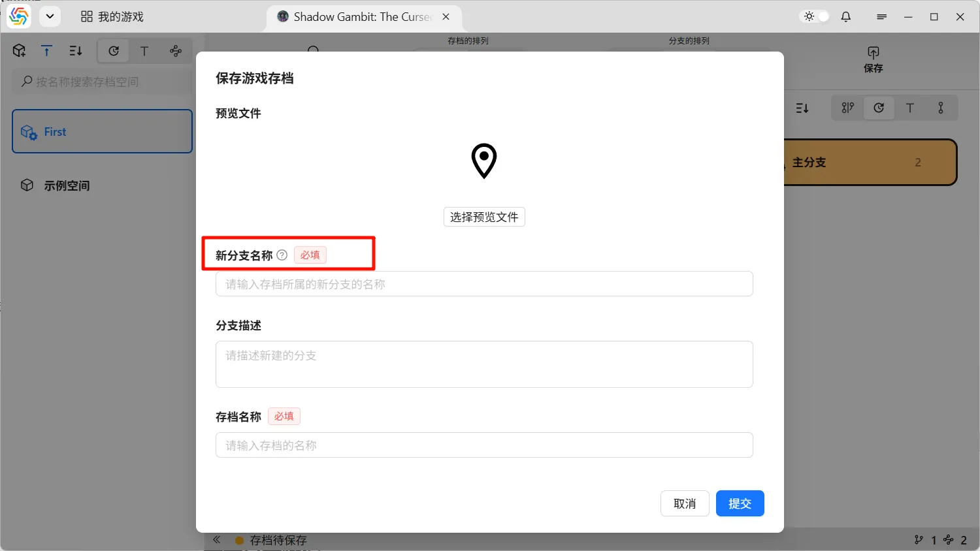Collapse sidebar with double chevron icon
Viewport: 980px width, 551px height.
click(217, 540)
